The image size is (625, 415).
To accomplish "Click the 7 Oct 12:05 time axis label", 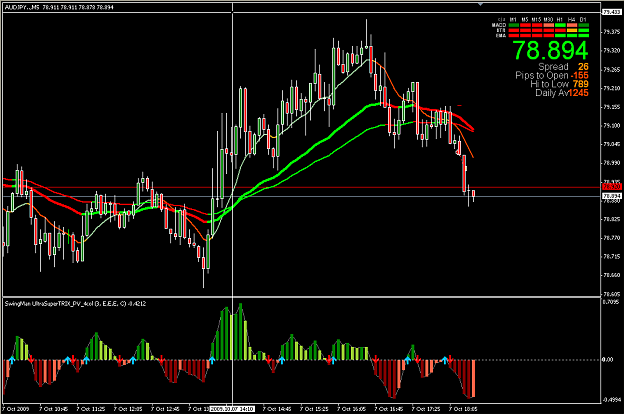I will coord(128,409).
